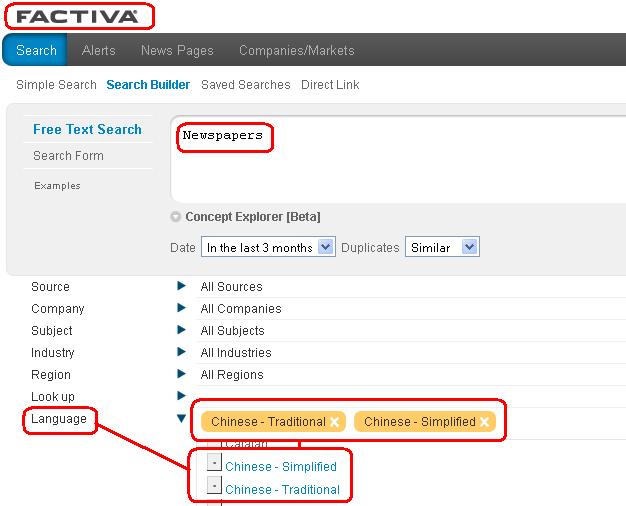Open the Date range dropdown

[268, 247]
